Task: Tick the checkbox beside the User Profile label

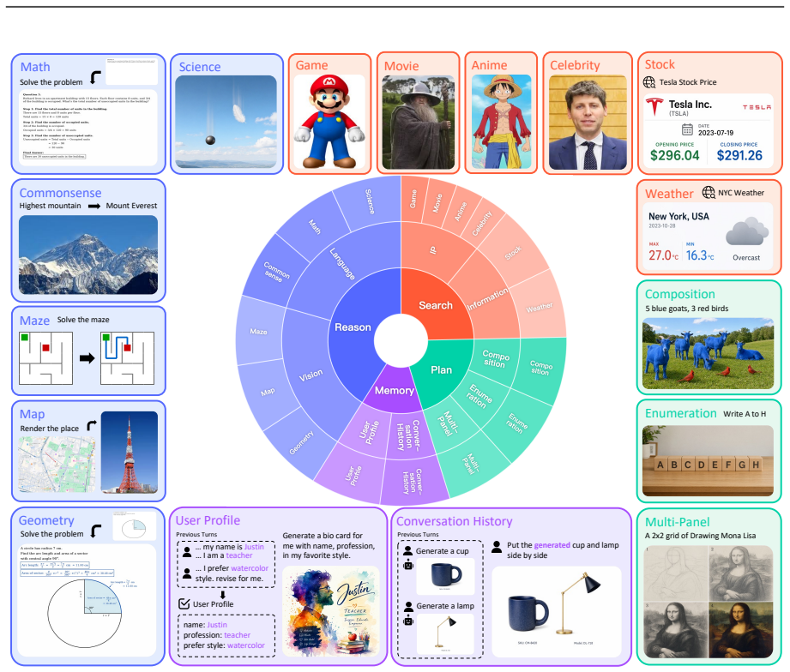Action: (184, 603)
